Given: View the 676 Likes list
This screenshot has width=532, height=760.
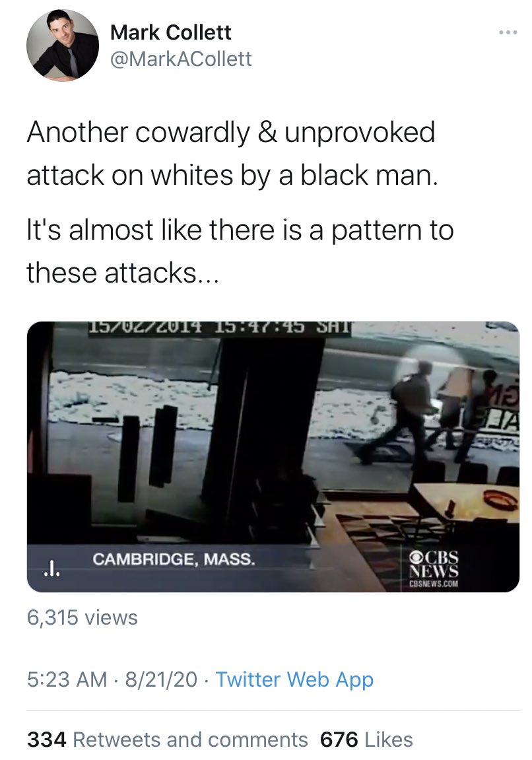Looking at the screenshot, I should pos(366,740).
